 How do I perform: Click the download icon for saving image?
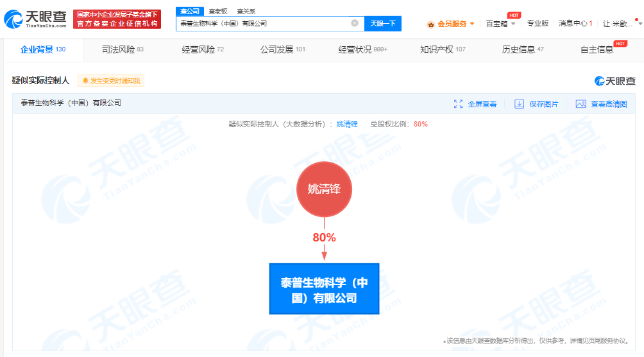(519, 104)
